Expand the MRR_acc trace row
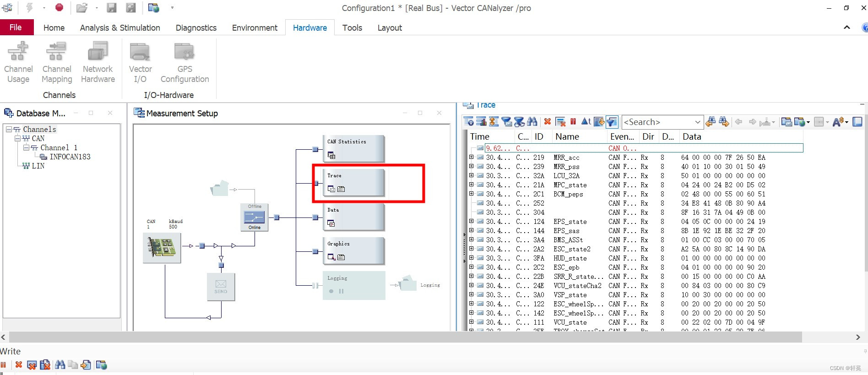The width and height of the screenshot is (868, 375). coord(471,157)
